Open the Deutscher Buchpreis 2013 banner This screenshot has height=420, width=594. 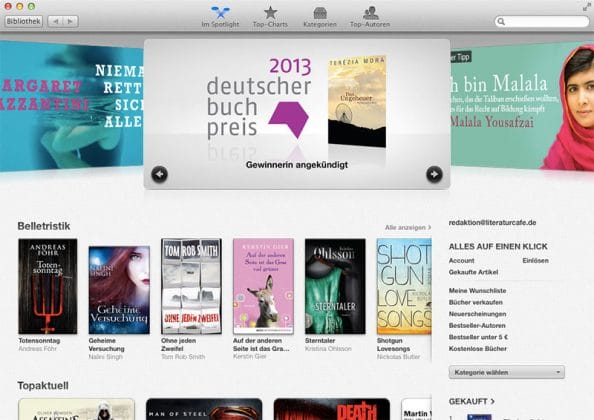pos(297,114)
